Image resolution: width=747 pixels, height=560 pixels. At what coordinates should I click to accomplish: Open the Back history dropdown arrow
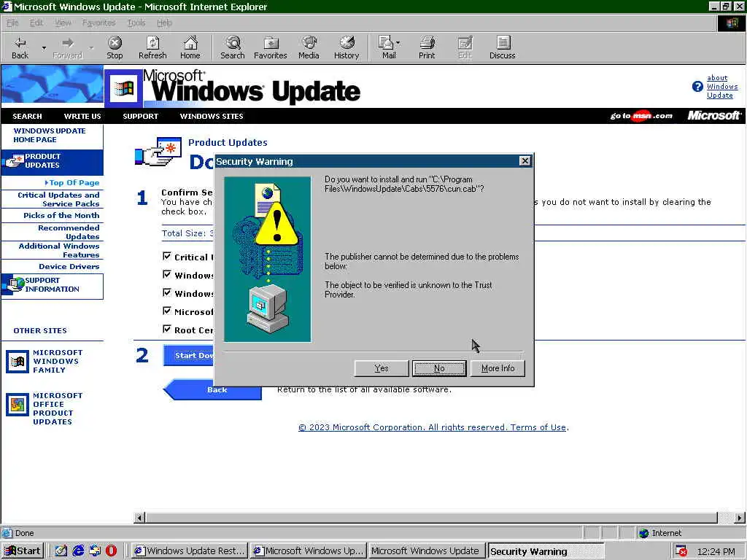pyautogui.click(x=43, y=48)
